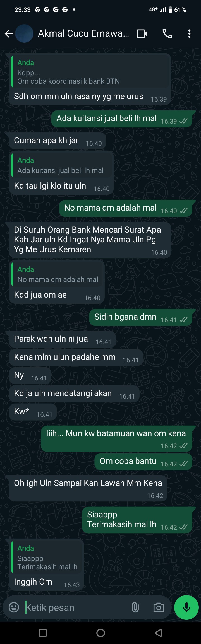The height and width of the screenshot is (644, 201).
Task: Tap the green microphone voice message button
Action: 186,607
